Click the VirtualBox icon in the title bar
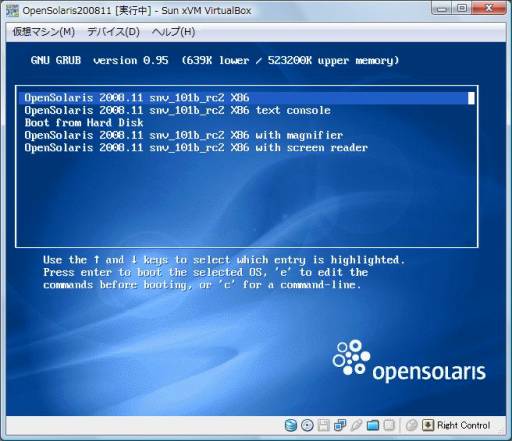This screenshot has width=512, height=441. 12,11
